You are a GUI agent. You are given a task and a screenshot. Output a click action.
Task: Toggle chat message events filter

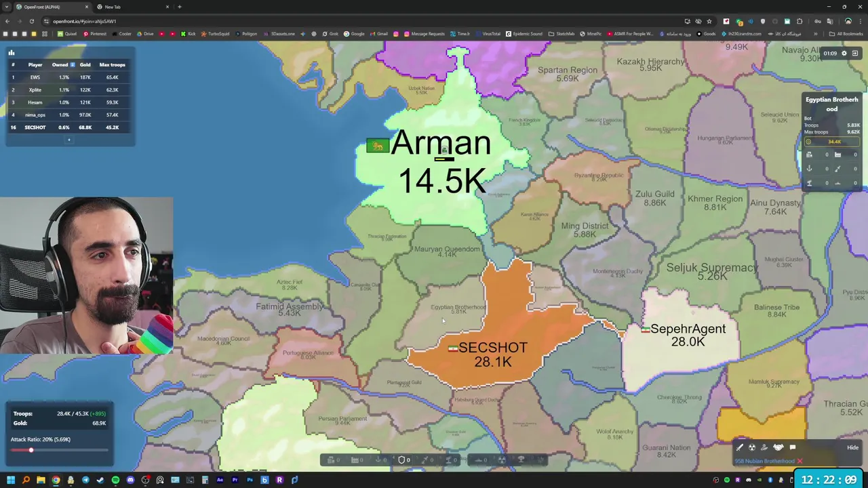793,447
